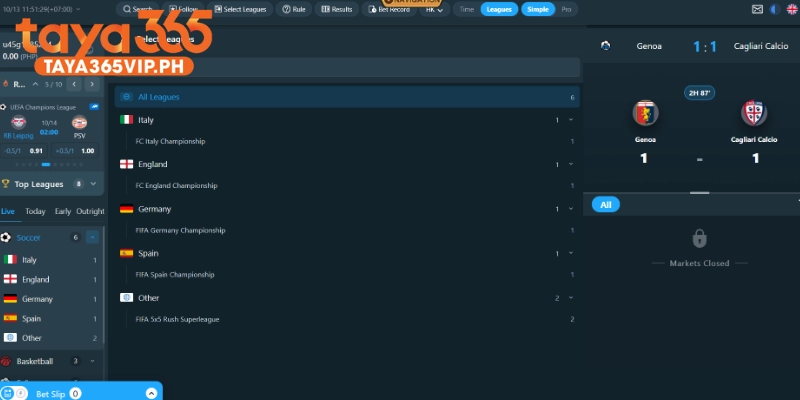This screenshot has height=400, width=800.
Task: Switch to the Live tab
Action: [x=8, y=211]
